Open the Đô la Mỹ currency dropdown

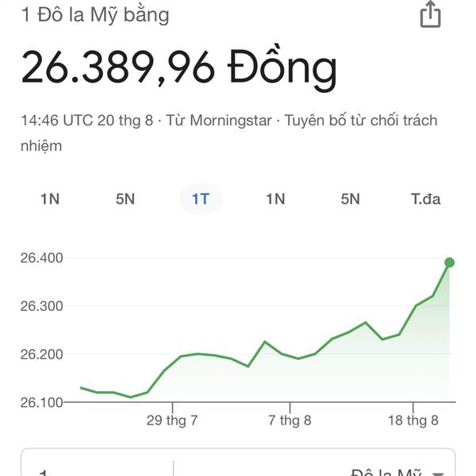tap(386, 472)
